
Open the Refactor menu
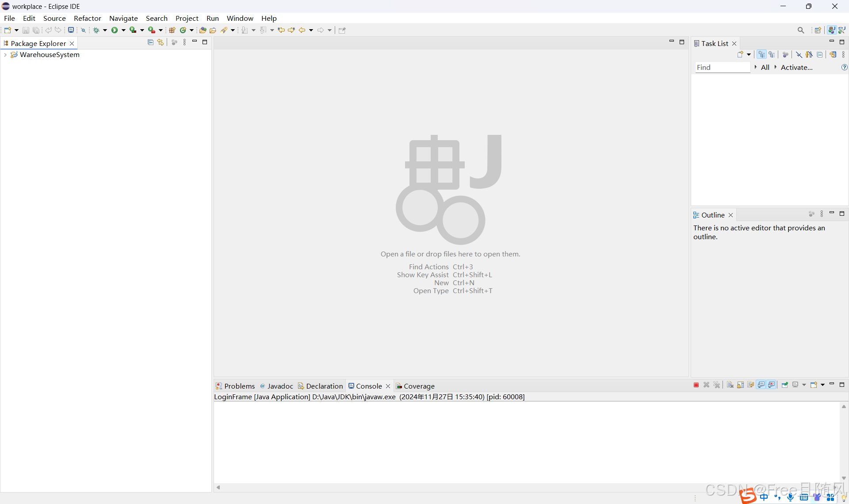(88, 18)
